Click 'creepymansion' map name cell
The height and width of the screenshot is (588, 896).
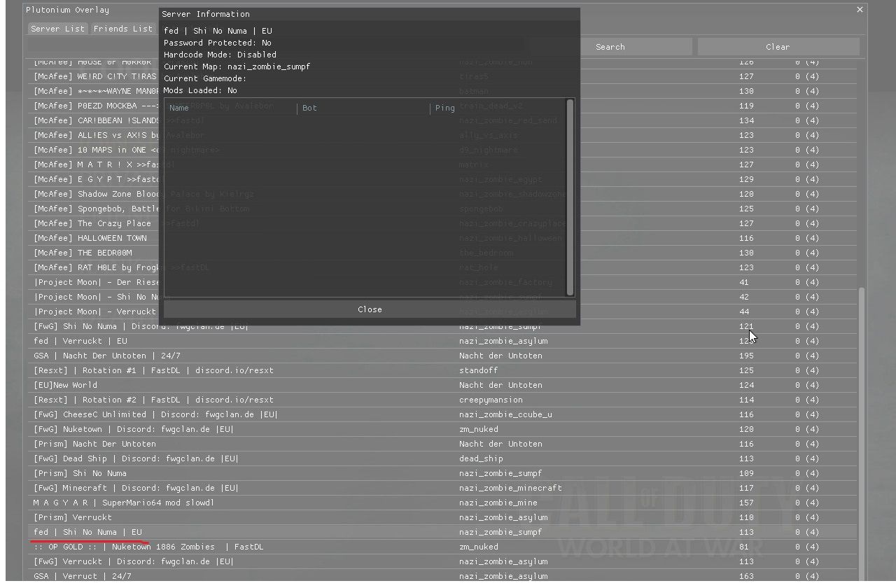point(491,400)
